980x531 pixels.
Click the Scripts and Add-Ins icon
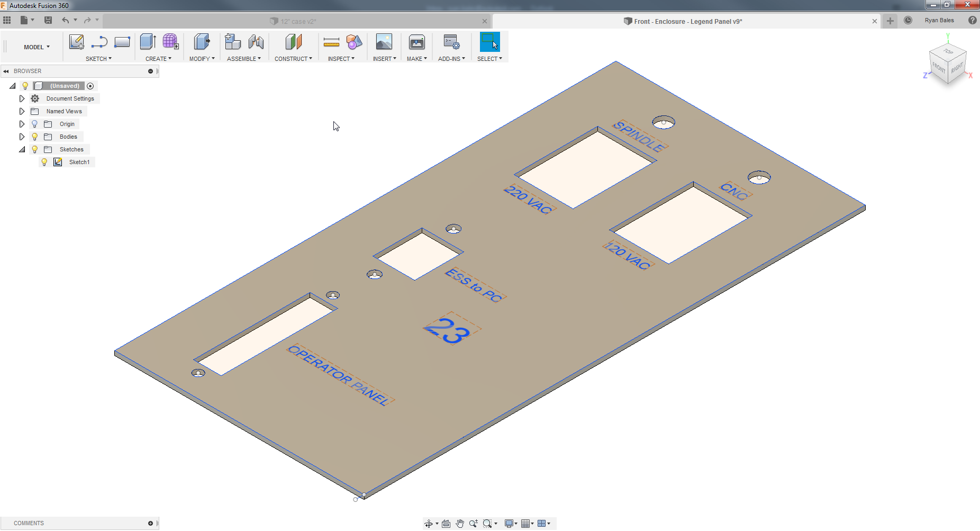click(x=451, y=42)
